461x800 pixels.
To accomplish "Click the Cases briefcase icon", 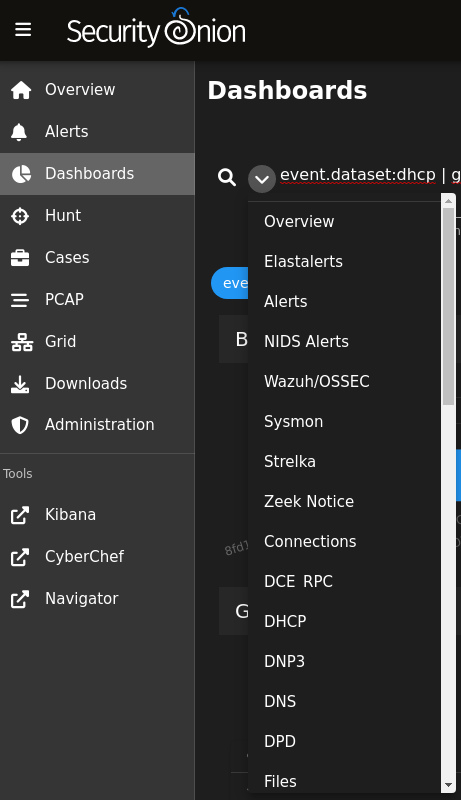I will pyautogui.click(x=20, y=258).
